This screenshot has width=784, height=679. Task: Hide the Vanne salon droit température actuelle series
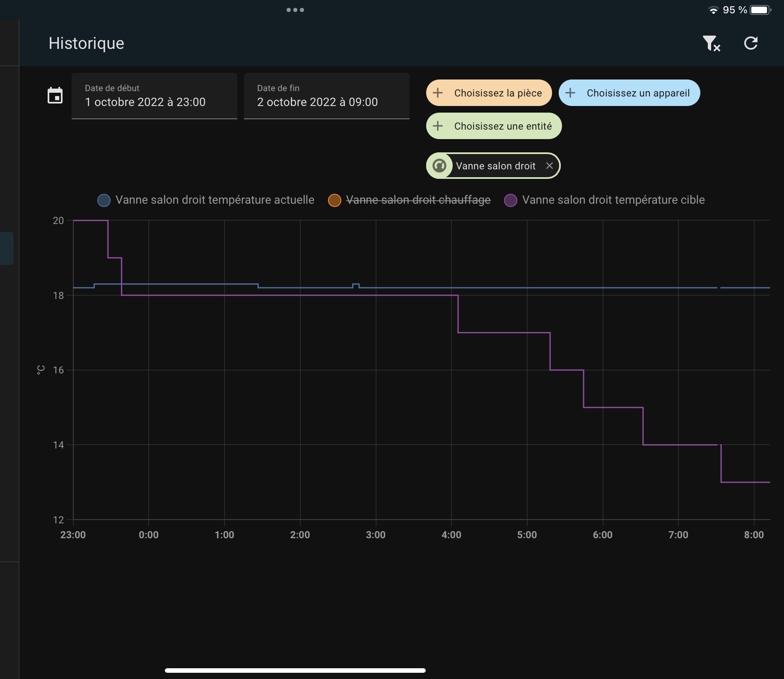(x=207, y=200)
